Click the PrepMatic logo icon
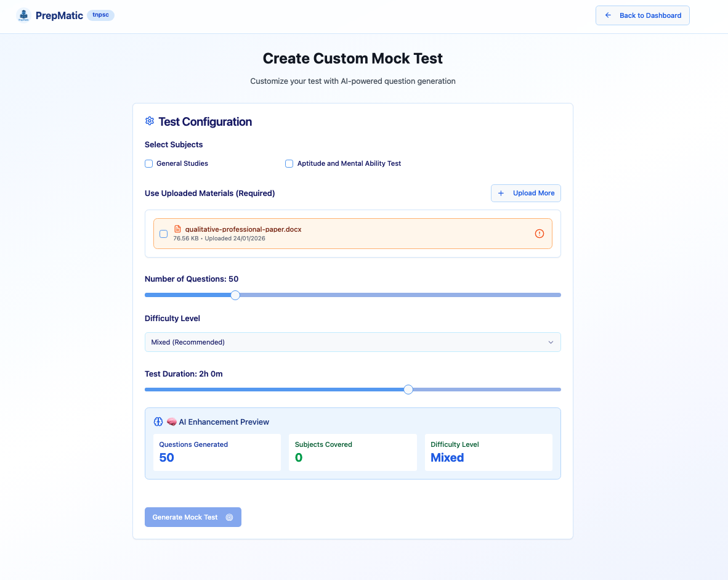This screenshot has height=580, width=728. [23, 15]
